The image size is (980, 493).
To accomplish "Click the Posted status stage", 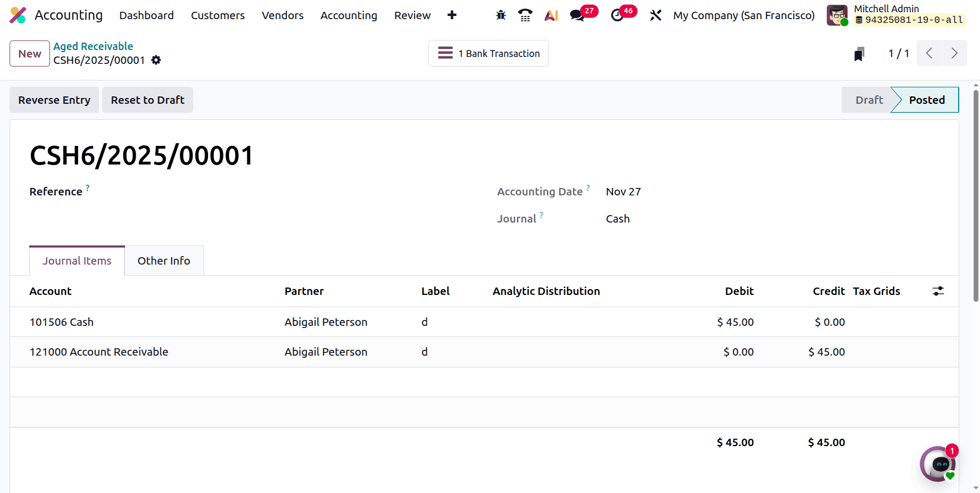I will (927, 100).
